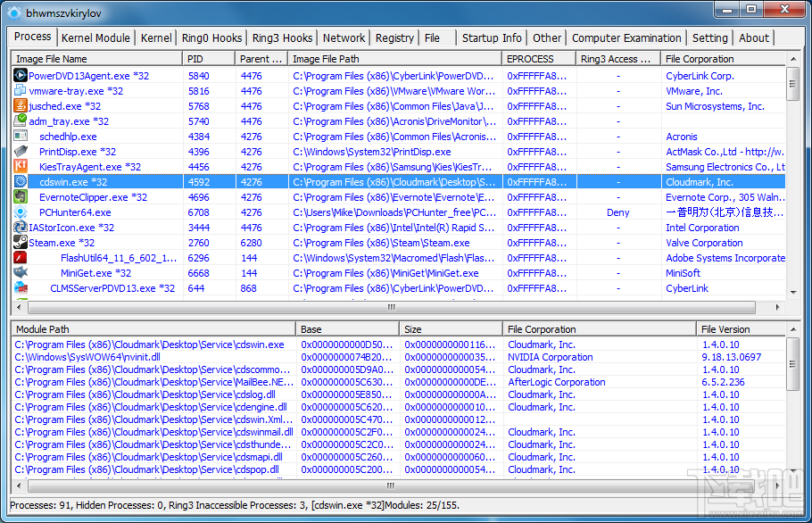This screenshot has width=812, height=523.
Task: Sort modules by File Version header
Action: coord(741,328)
